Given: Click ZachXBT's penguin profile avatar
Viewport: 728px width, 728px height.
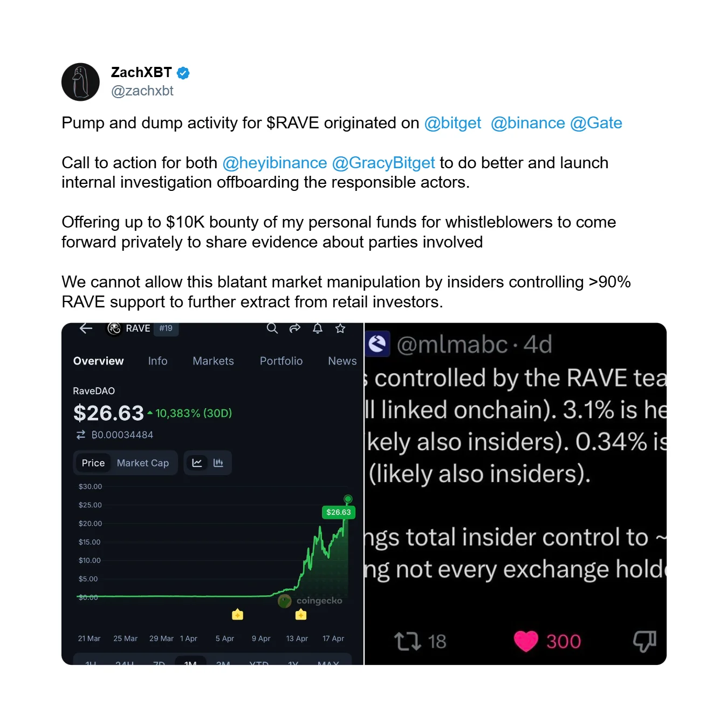Looking at the screenshot, I should [x=81, y=82].
